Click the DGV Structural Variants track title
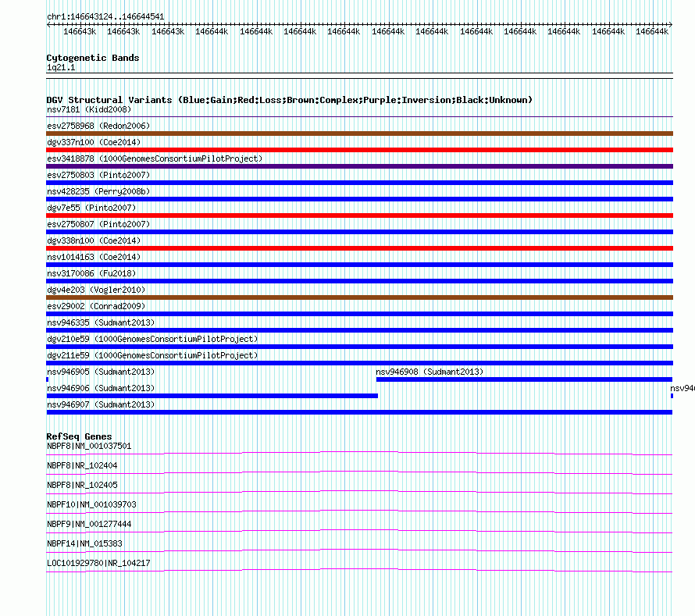The height and width of the screenshot is (616, 695). 290,100
